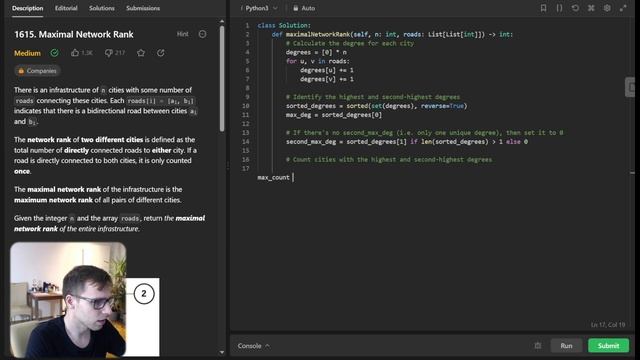Image resolution: width=640 pixels, height=360 pixels.
Task: Click line number 10 in gutter
Action: (x=246, y=106)
